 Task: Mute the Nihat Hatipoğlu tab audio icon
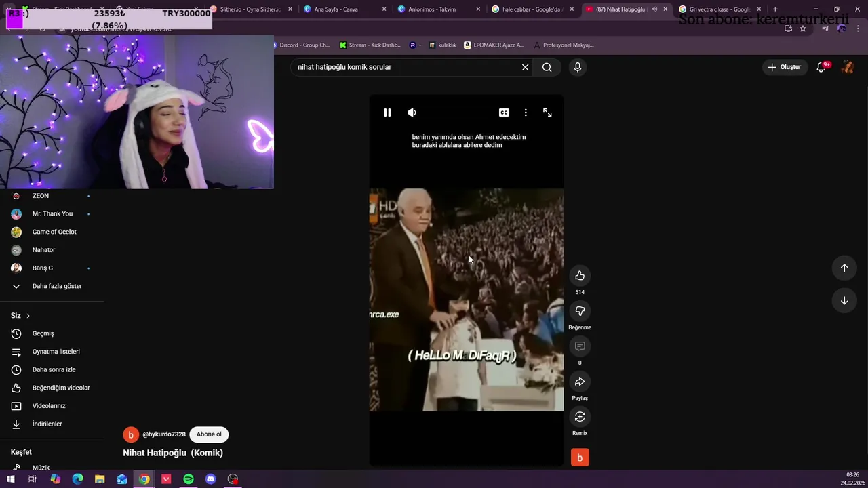click(654, 9)
